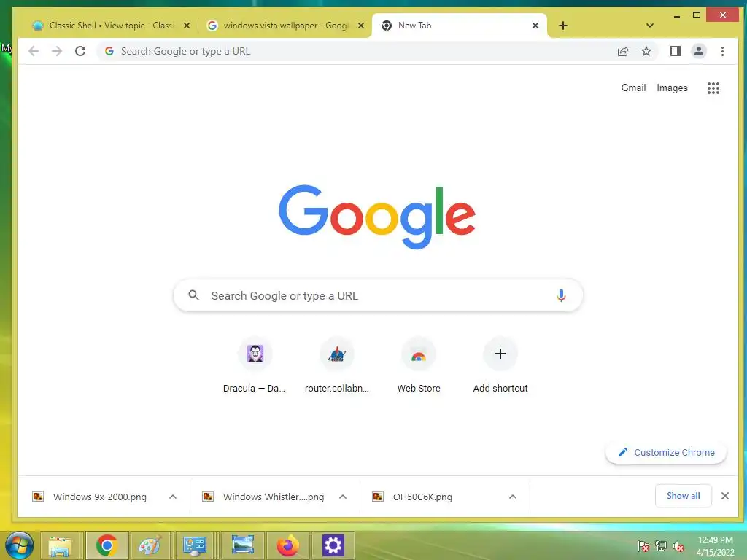This screenshot has width=747, height=560.
Task: Expand options for Windows Whistler download
Action: (x=343, y=497)
